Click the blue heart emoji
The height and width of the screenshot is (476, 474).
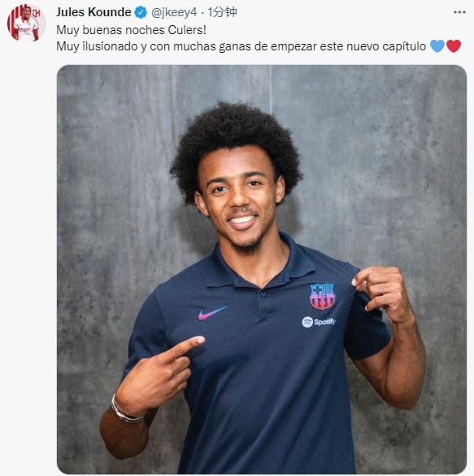[x=437, y=46]
